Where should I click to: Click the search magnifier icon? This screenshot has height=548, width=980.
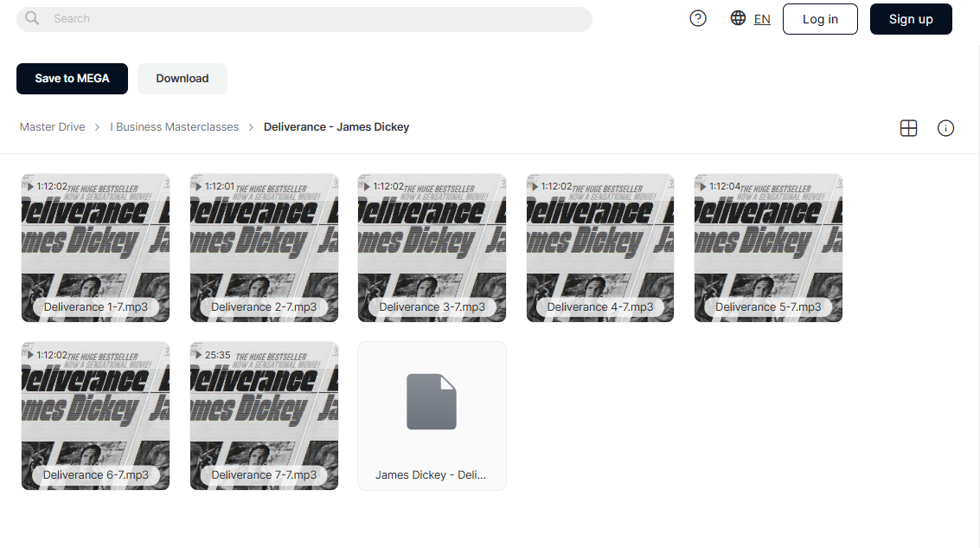point(32,19)
